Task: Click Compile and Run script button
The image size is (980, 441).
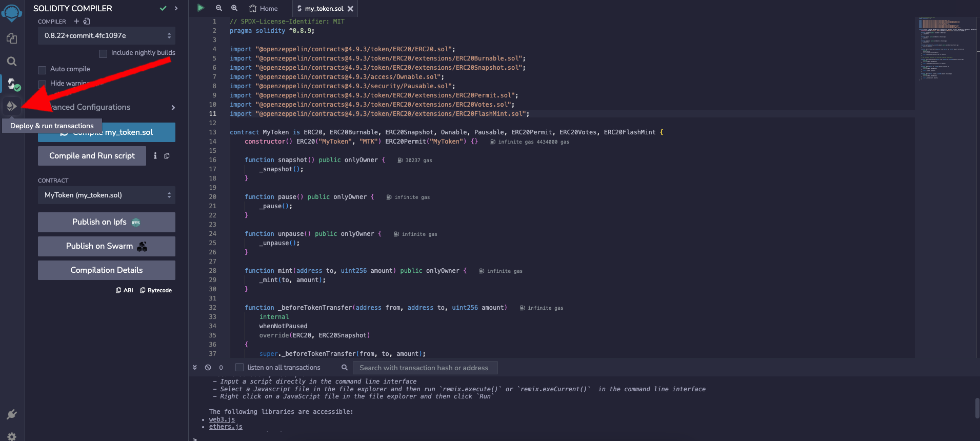Action: click(92, 156)
